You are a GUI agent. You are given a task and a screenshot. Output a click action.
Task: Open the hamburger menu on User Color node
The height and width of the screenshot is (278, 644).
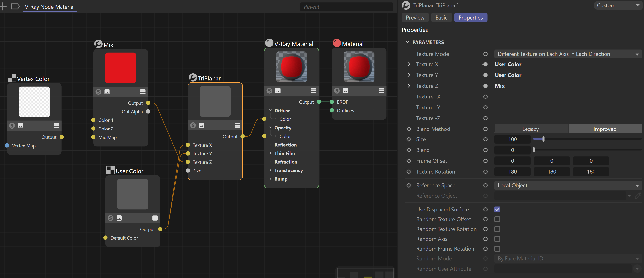pos(155,218)
